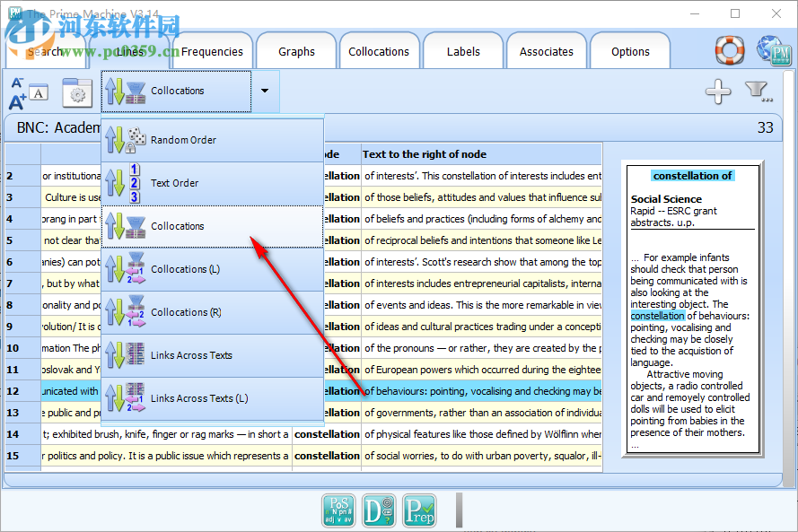Click the D document icon at bottom
Screen dimensions: 798x532
coord(379,510)
